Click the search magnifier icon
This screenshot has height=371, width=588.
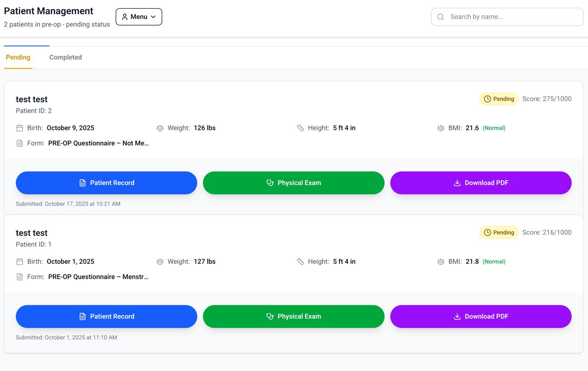pos(440,17)
